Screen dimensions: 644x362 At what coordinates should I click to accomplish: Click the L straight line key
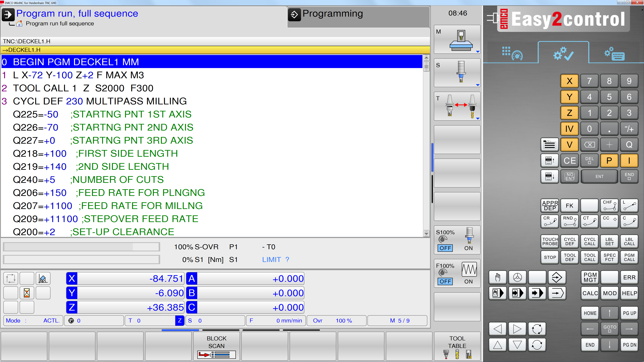click(629, 206)
